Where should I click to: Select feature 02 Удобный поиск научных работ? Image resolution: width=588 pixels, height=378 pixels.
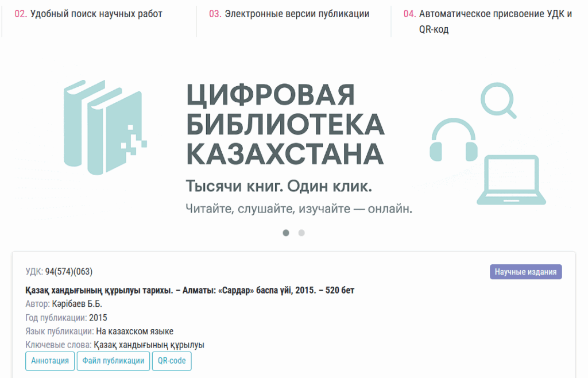tap(88, 14)
